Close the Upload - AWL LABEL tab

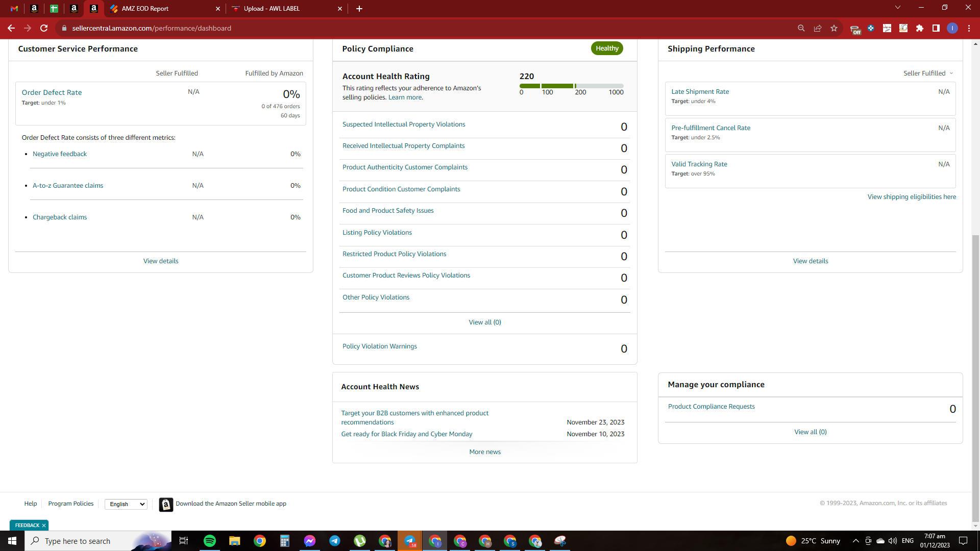[340, 9]
